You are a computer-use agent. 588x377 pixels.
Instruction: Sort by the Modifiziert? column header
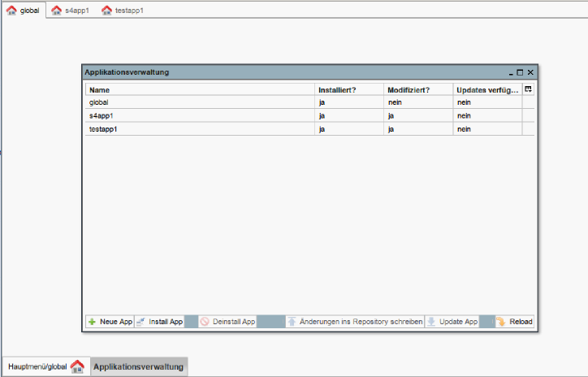click(418, 89)
